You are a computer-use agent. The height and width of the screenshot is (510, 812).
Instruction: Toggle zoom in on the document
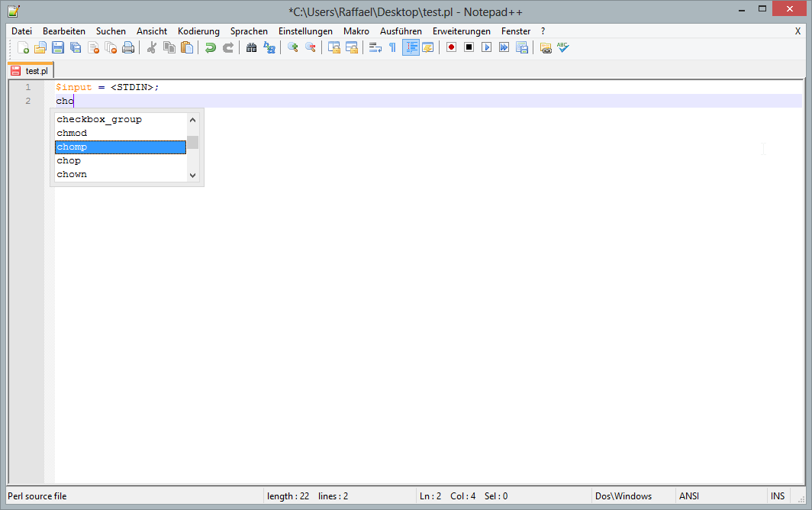pos(293,47)
